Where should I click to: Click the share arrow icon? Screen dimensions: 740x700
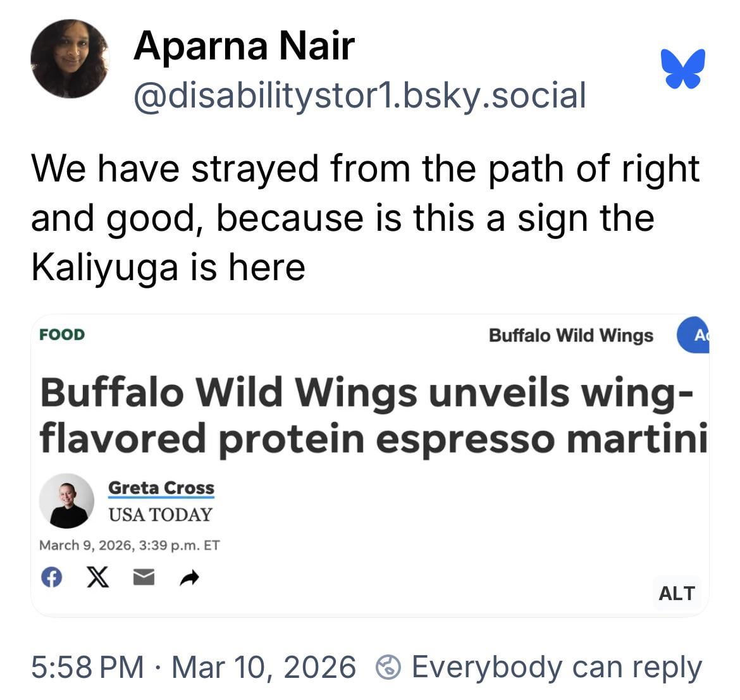point(190,577)
